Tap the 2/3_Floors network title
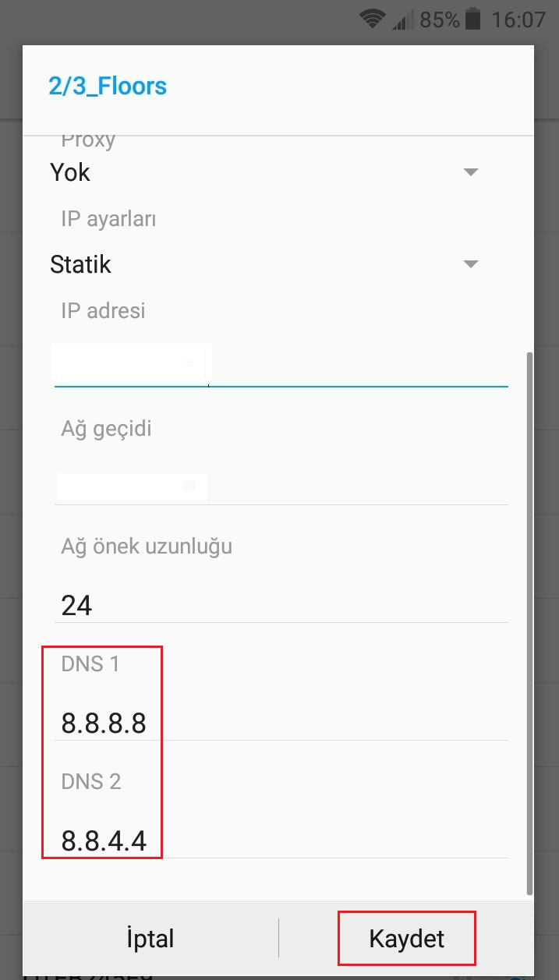Image resolution: width=559 pixels, height=980 pixels. [x=108, y=86]
